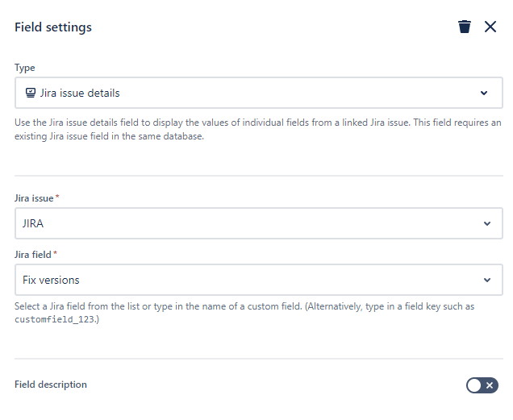
Task: Click the white knob of the Field description switch
Action: [474, 385]
